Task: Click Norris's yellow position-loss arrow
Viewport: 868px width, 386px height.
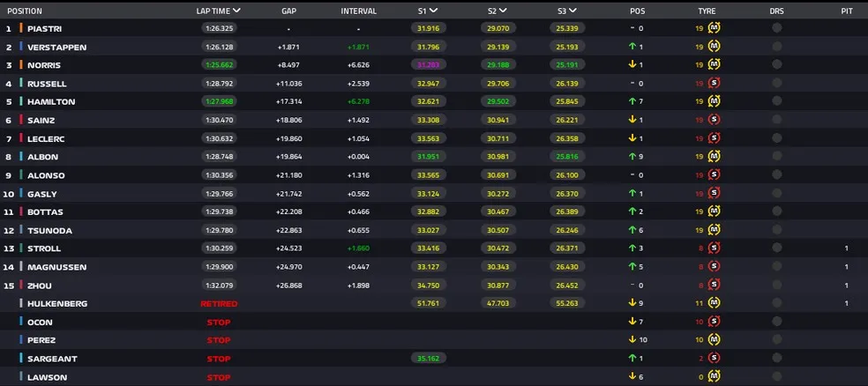Action: click(x=632, y=64)
